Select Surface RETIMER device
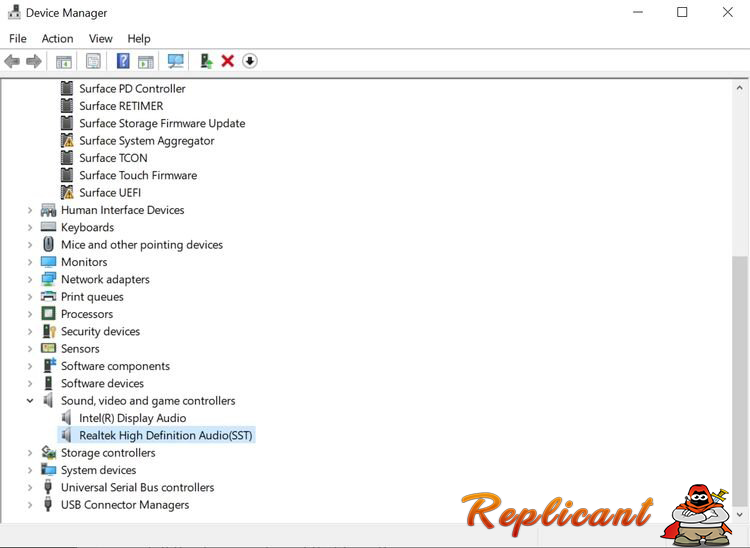 click(x=121, y=106)
